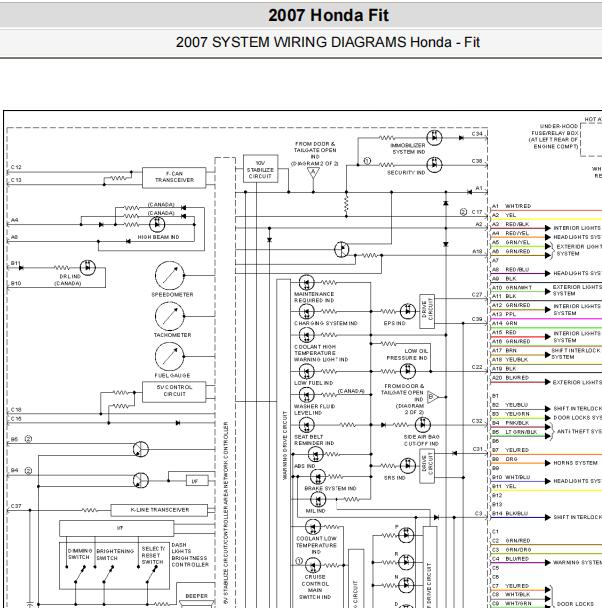Click the 'B14 BLK/BLU' connector row

coord(547,514)
